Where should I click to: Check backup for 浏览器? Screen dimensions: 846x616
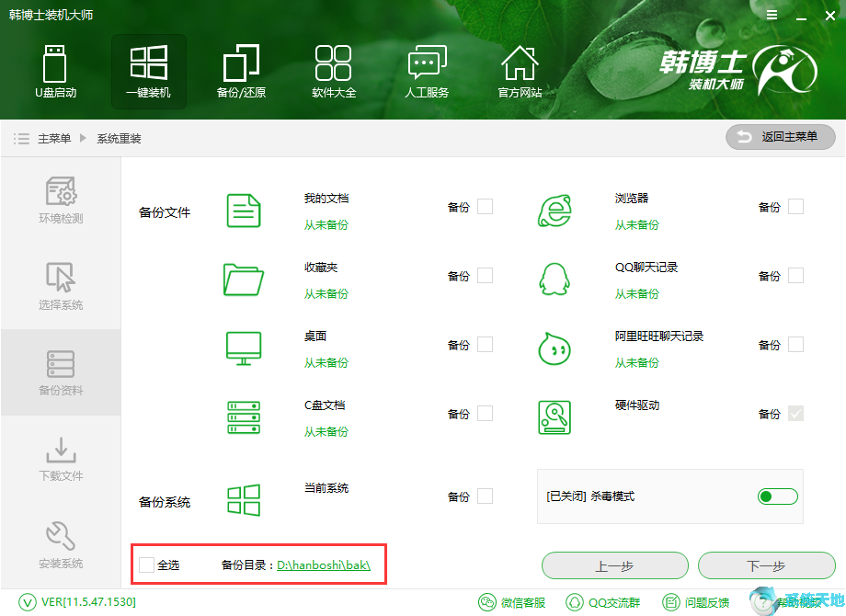coord(795,207)
